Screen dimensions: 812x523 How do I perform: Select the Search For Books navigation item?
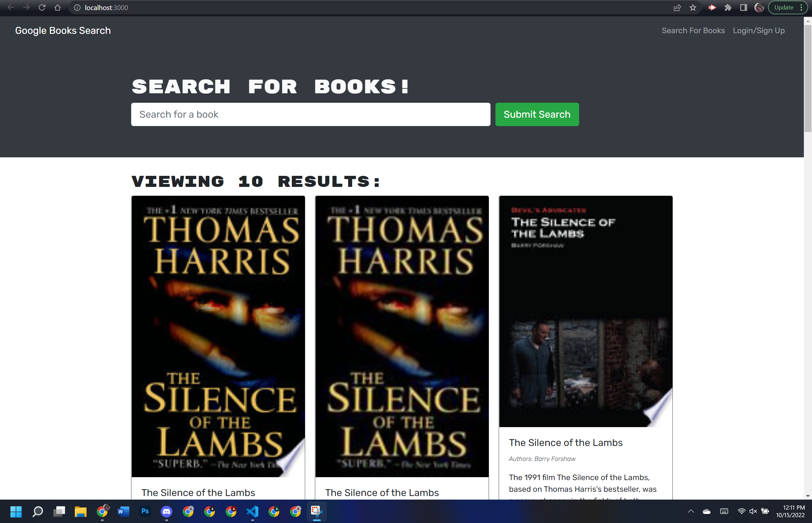click(x=693, y=30)
